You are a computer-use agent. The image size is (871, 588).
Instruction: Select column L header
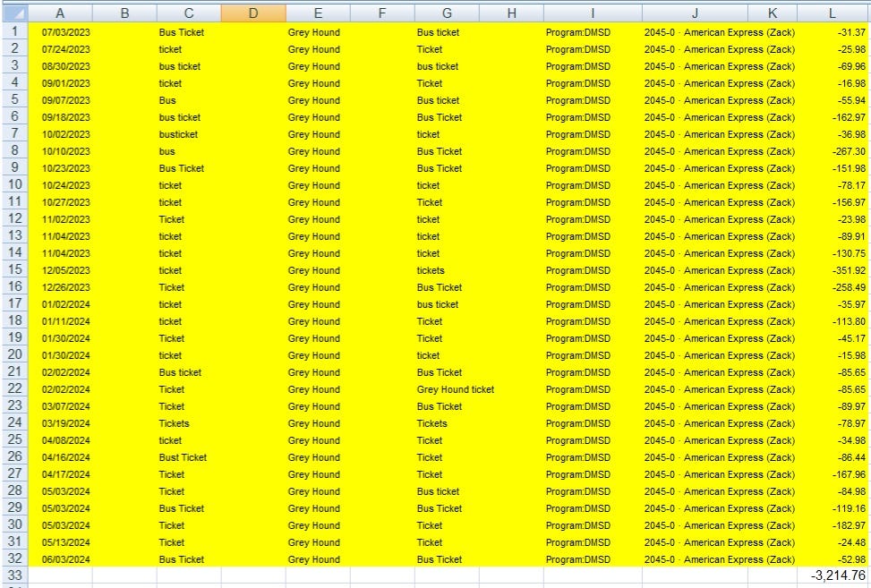coord(833,13)
